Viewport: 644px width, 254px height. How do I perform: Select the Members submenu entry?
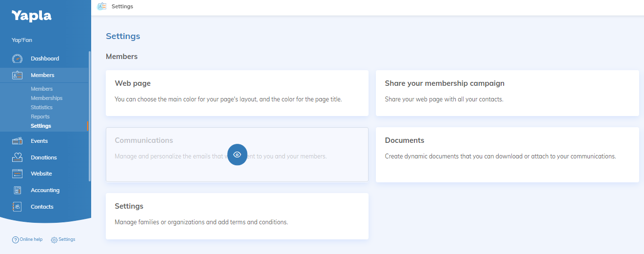click(x=41, y=89)
